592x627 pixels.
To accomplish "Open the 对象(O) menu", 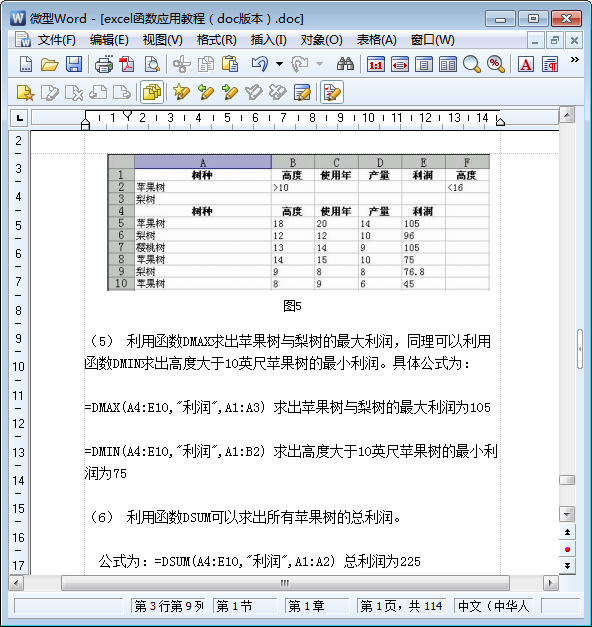I will pos(322,40).
